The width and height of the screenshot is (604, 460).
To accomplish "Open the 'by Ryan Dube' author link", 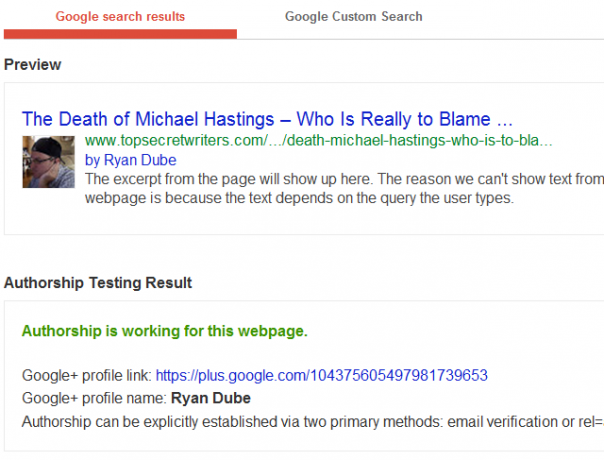I will pos(131,160).
